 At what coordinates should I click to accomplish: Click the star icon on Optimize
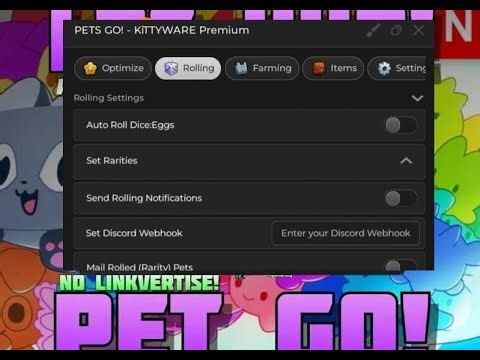(x=90, y=68)
